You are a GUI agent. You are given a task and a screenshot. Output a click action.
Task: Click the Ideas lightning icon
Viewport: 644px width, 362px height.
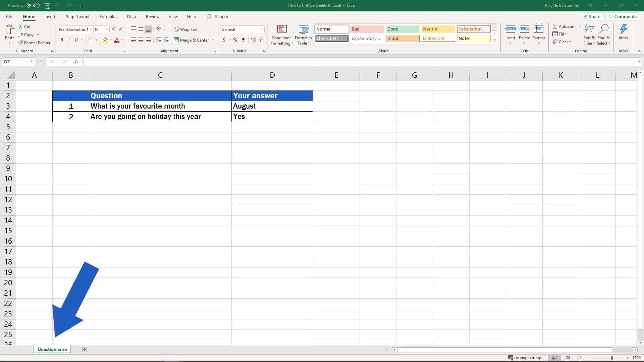pyautogui.click(x=623, y=29)
